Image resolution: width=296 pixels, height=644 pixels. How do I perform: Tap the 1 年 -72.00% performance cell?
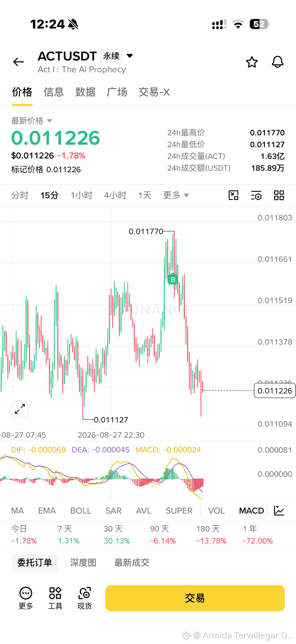257,535
